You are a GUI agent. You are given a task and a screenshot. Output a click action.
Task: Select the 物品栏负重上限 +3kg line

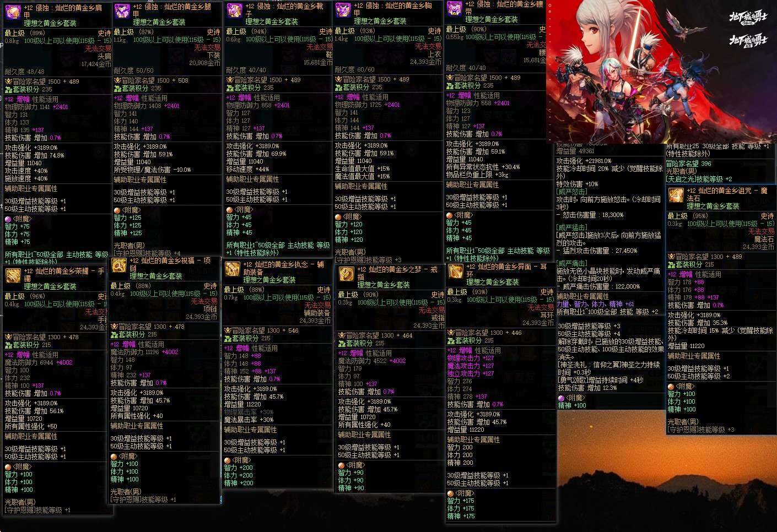coord(477,175)
